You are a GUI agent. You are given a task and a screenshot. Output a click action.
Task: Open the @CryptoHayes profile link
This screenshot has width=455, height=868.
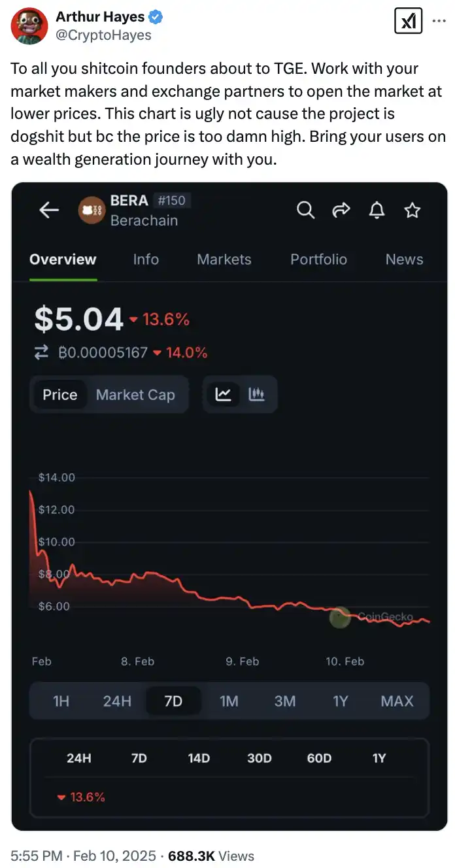coord(103,35)
